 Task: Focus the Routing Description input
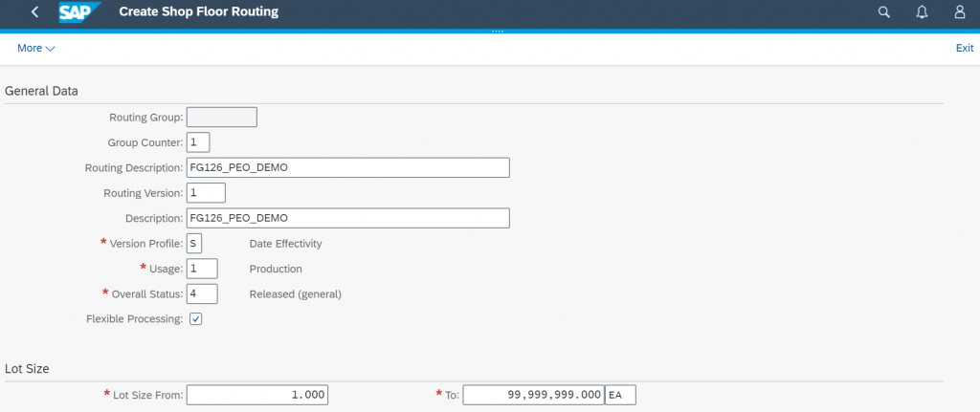[x=348, y=168]
